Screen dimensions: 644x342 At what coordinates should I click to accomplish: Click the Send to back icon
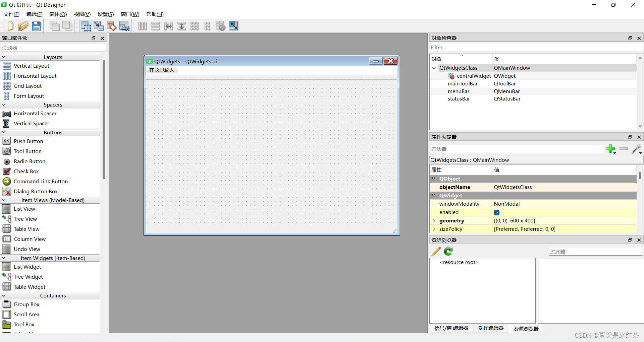(54, 26)
